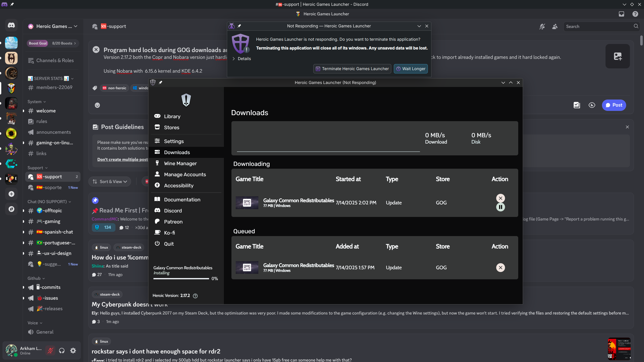Open Boost Goal 8/20 Boosts

click(x=53, y=43)
